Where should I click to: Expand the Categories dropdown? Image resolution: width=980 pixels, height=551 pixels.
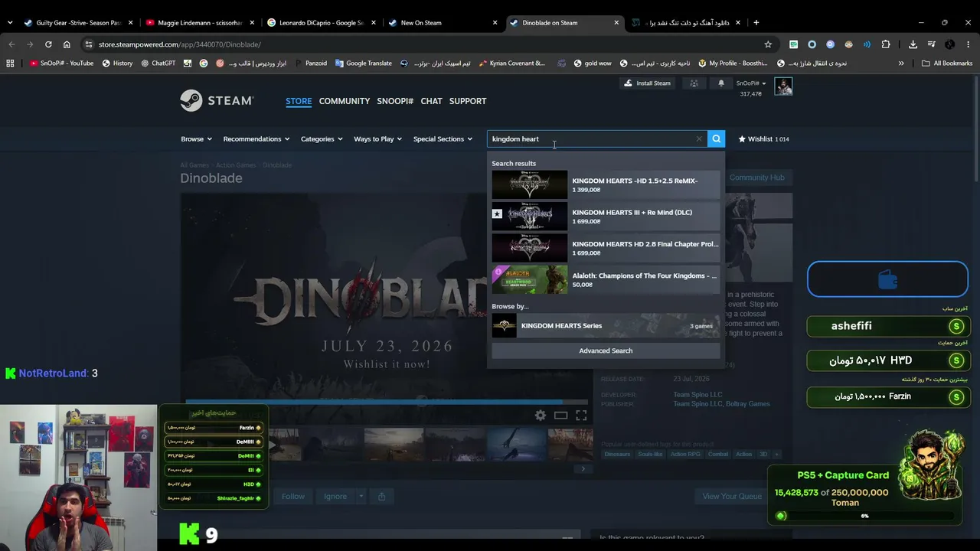pyautogui.click(x=322, y=139)
